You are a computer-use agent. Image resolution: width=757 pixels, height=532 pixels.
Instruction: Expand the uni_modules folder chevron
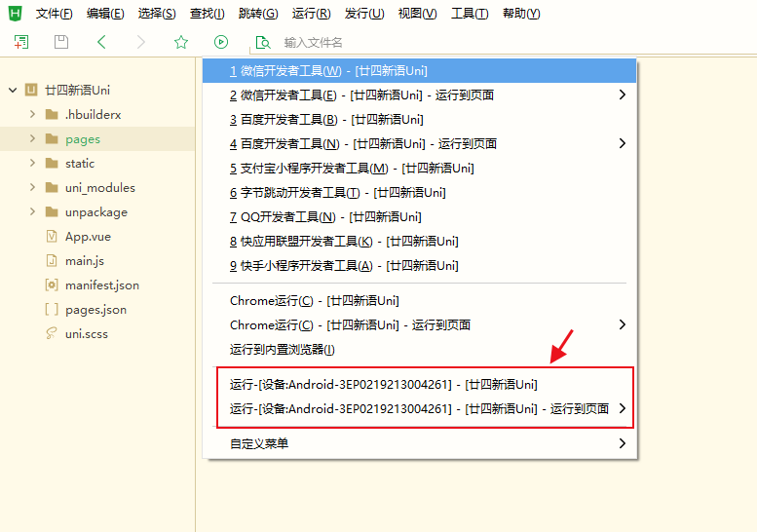[32, 187]
